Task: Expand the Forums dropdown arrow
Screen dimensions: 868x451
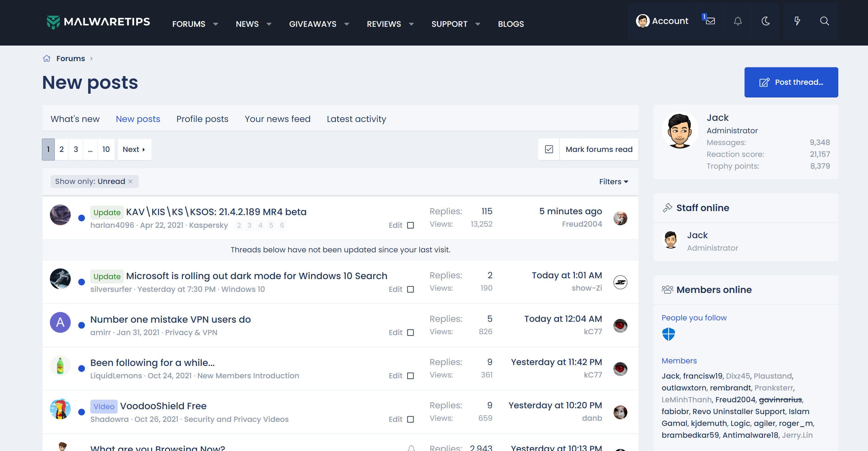Action: point(216,24)
